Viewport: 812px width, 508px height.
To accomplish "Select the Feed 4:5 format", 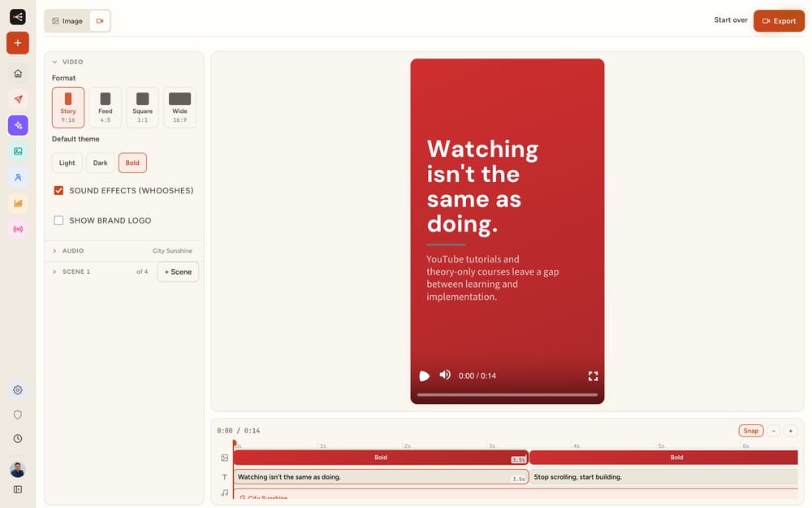I will point(105,107).
